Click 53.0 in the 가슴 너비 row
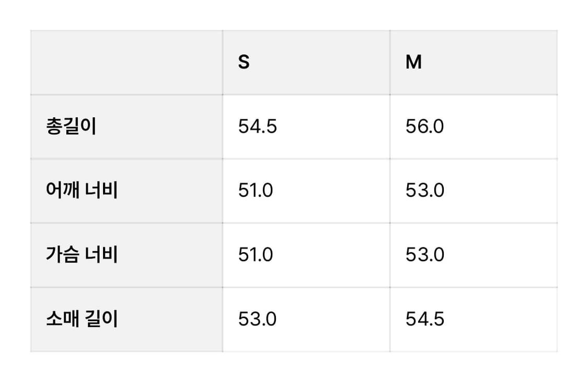The height and width of the screenshot is (373, 588). 424,255
